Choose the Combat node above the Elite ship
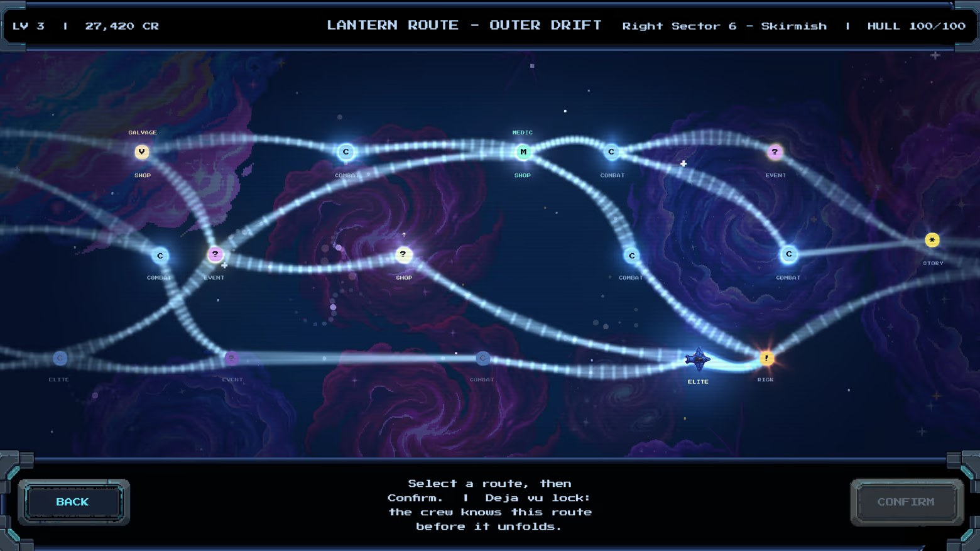This screenshot has width=980, height=551. point(631,256)
